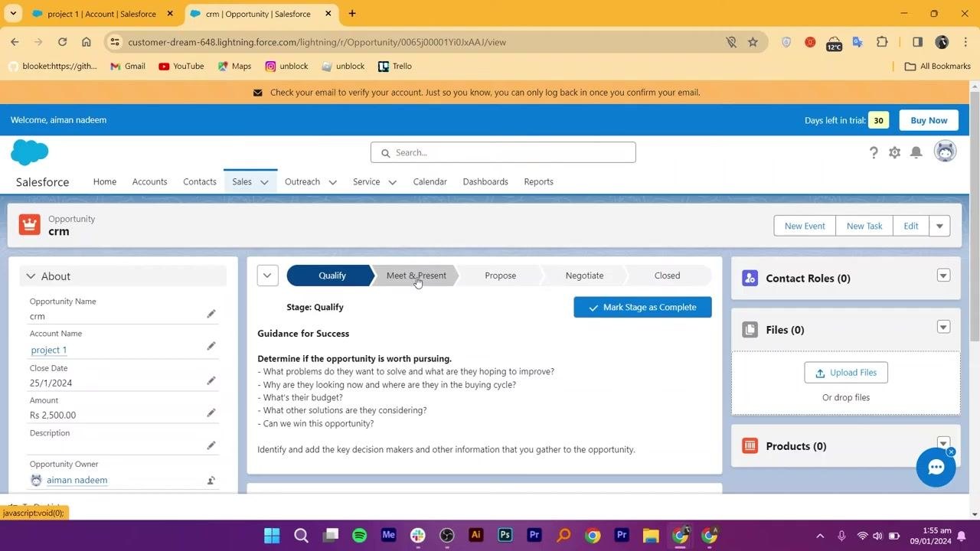
Task: Click the Opportunity crown icon
Action: [x=30, y=225]
